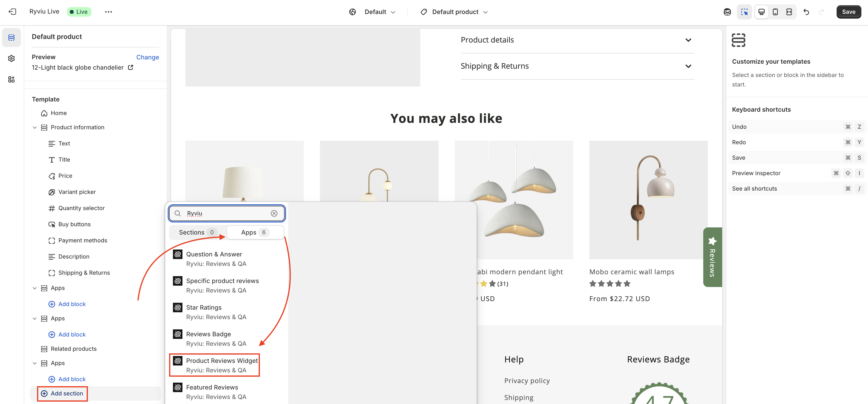Click the undo arrow icon
The image size is (868, 404).
806,12
